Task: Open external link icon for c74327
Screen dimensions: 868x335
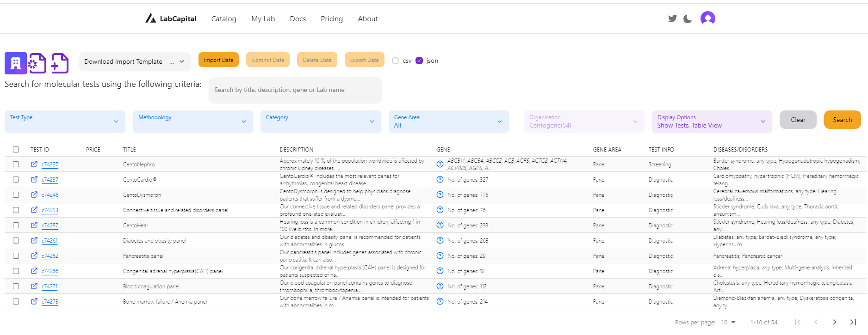Action: pyautogui.click(x=34, y=164)
